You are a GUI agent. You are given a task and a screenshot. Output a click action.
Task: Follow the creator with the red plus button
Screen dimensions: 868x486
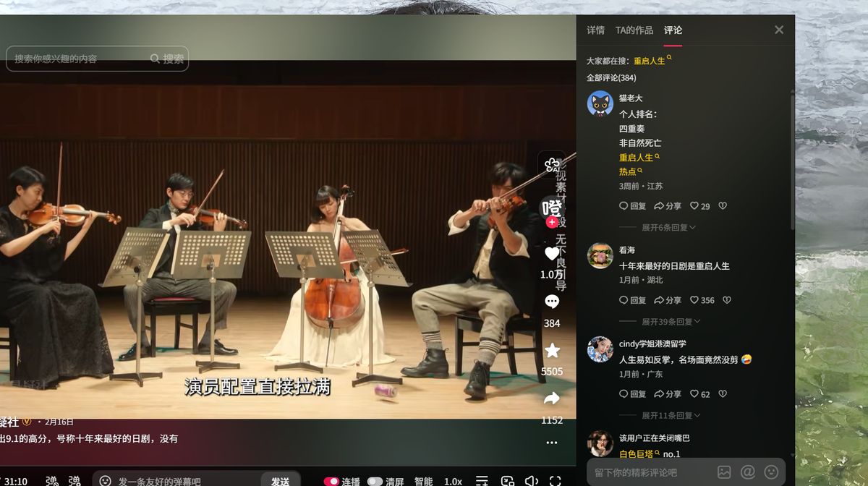click(x=552, y=222)
